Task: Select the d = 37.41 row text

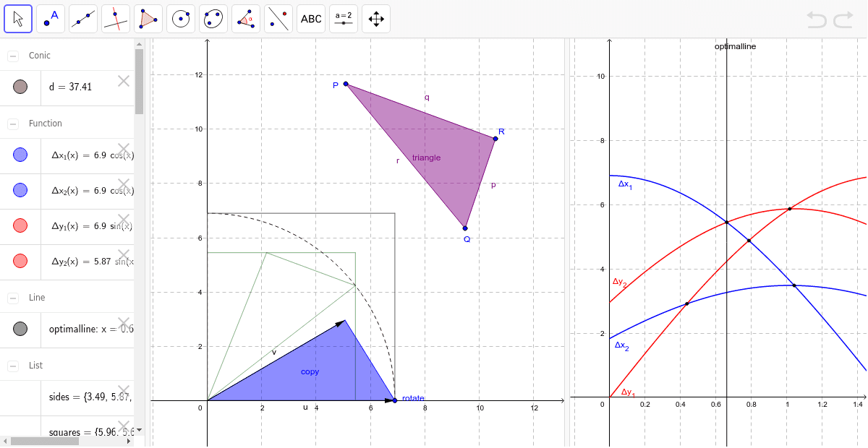Action: 70,87
